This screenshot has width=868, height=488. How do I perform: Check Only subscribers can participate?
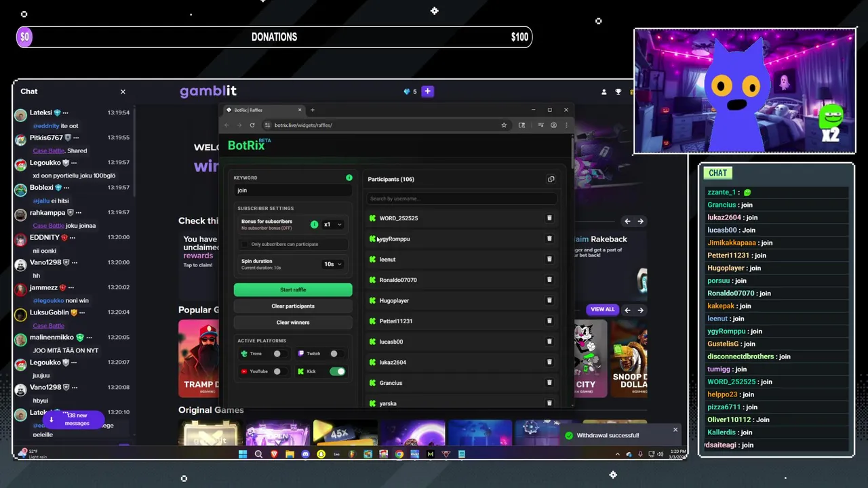point(245,244)
